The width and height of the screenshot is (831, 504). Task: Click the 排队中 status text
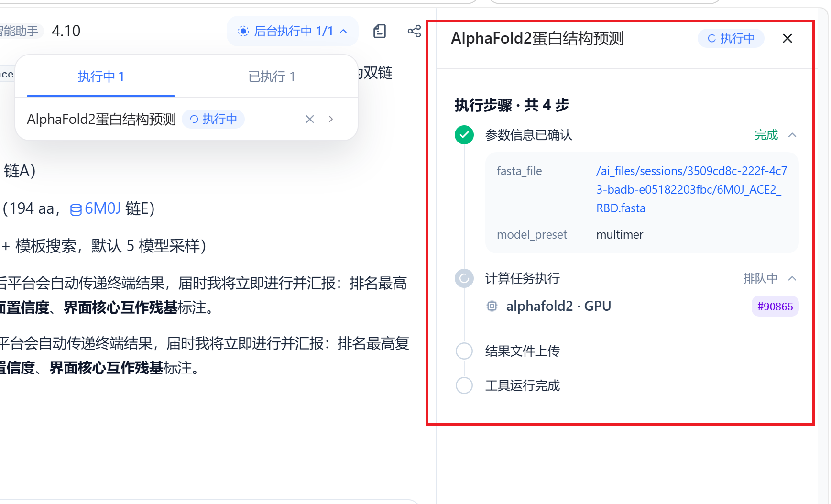pos(760,278)
